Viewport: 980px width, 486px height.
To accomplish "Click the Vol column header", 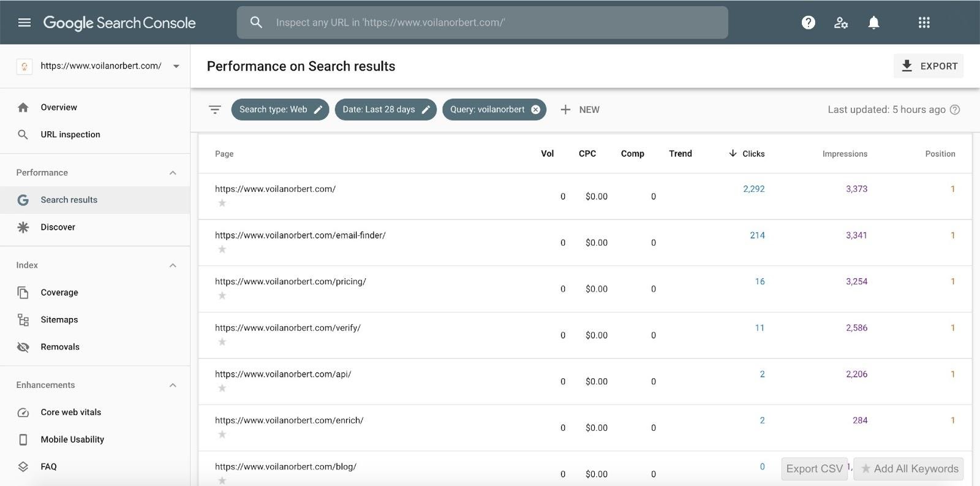I will coord(547,154).
